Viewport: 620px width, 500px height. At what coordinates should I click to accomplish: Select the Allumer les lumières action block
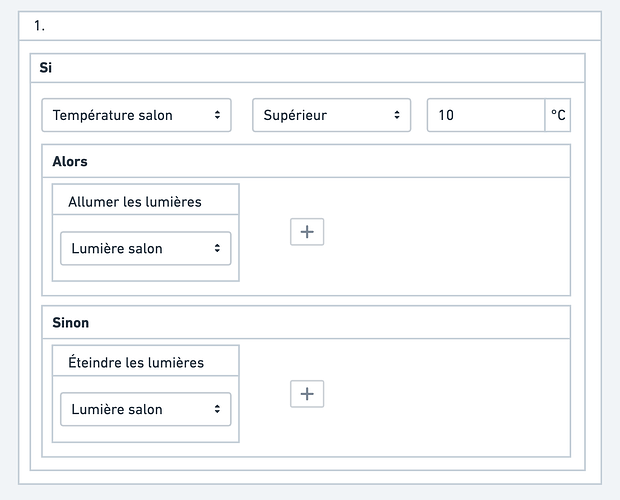(145, 272)
